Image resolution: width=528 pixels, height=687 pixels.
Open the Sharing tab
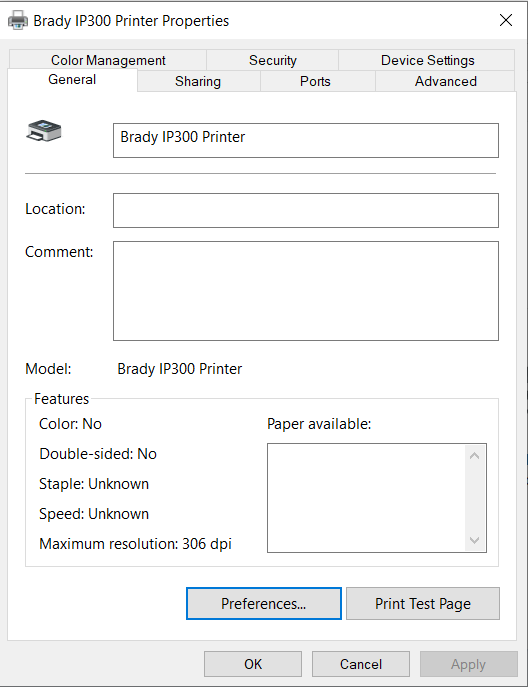coord(198,81)
